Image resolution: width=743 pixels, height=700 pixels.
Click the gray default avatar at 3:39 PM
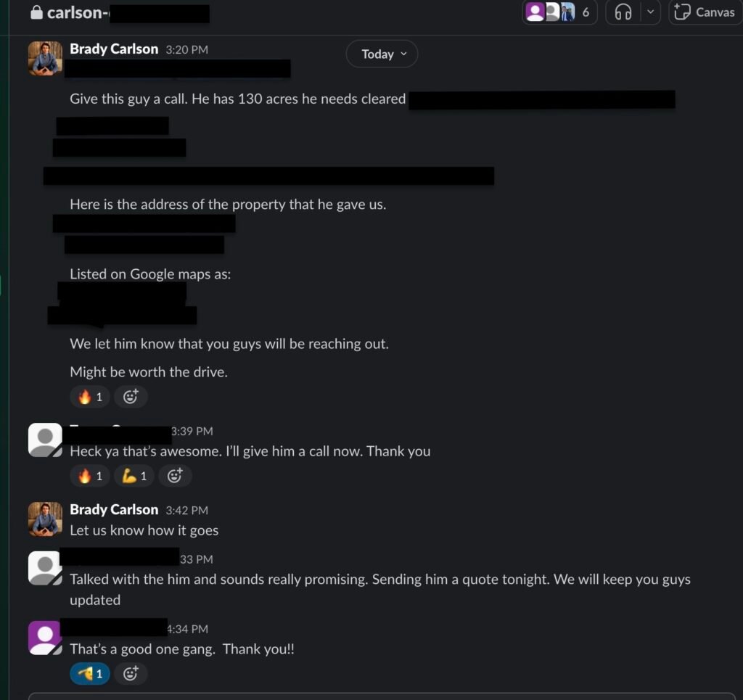tap(45, 440)
